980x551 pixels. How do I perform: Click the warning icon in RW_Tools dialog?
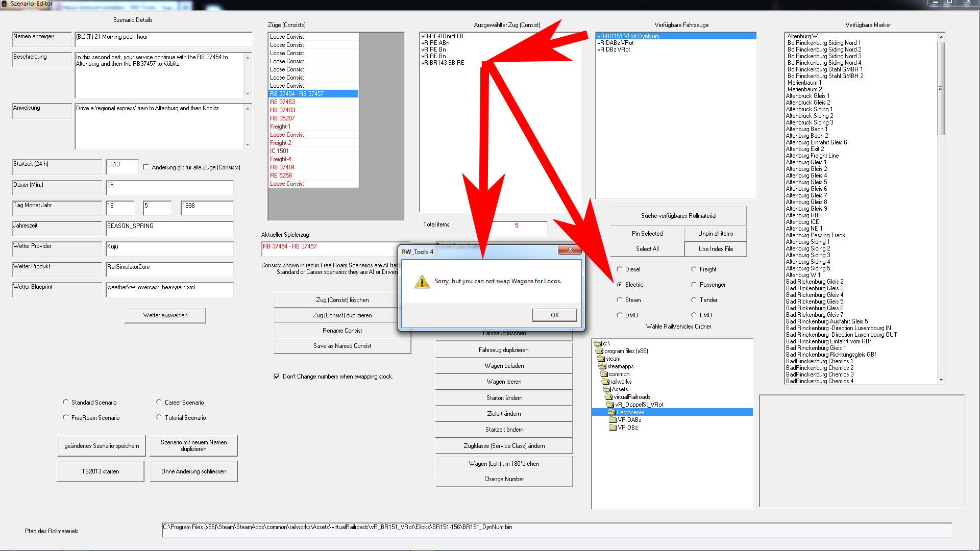click(422, 282)
